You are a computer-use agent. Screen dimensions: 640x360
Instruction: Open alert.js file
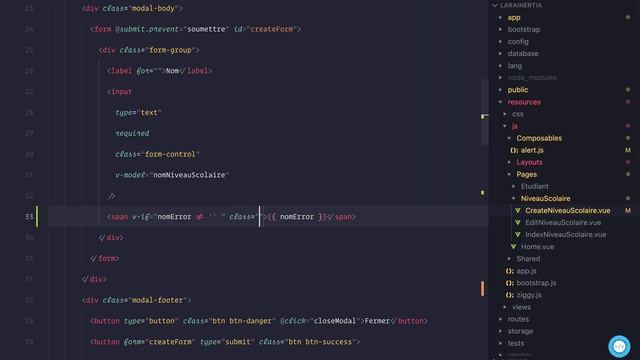coord(532,150)
